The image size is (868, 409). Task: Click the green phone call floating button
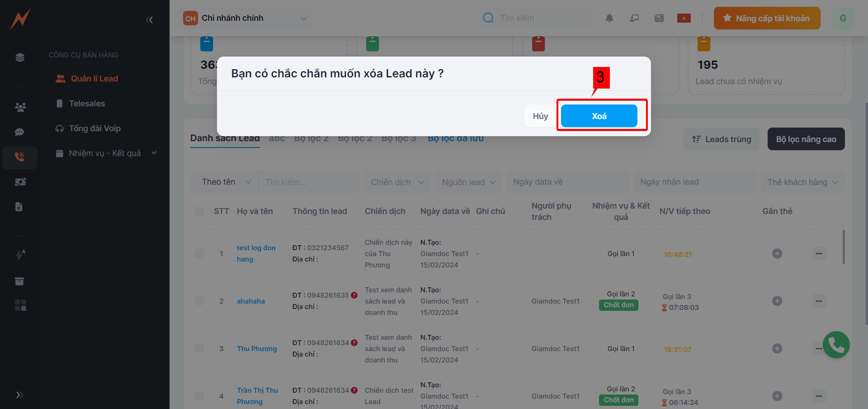click(x=836, y=345)
